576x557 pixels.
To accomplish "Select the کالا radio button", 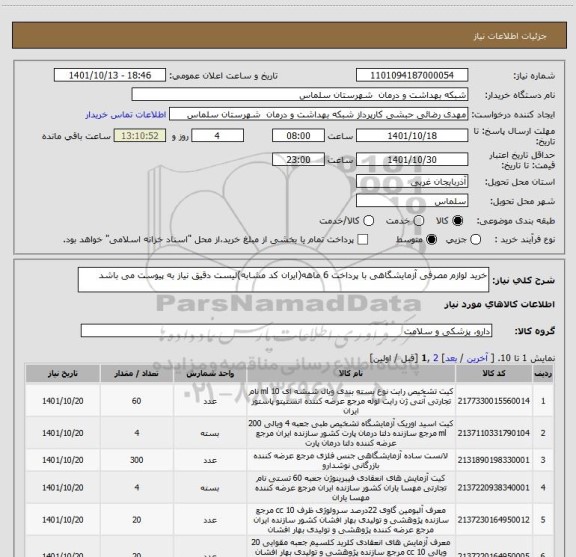I will coord(458,221).
